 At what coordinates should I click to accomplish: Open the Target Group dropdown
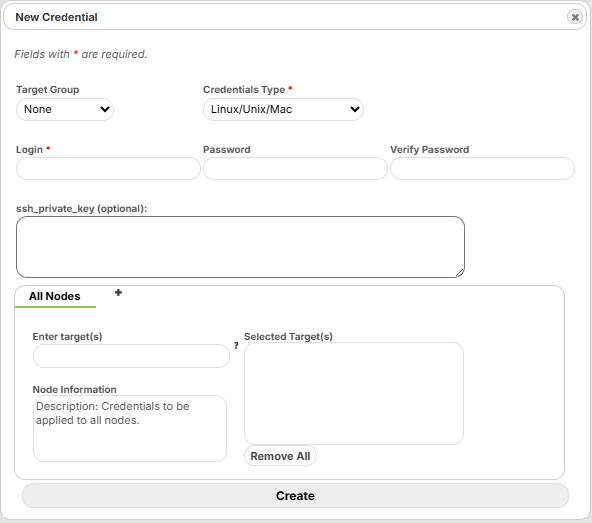pyautogui.click(x=65, y=110)
